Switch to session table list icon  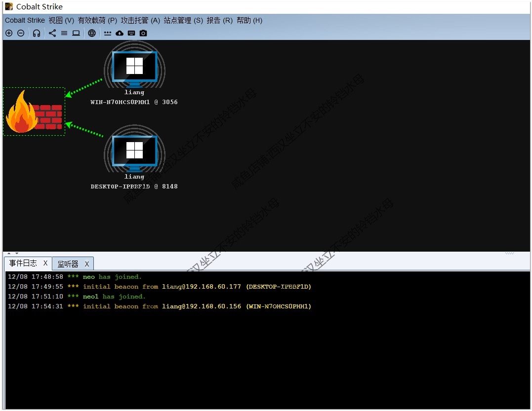64,33
